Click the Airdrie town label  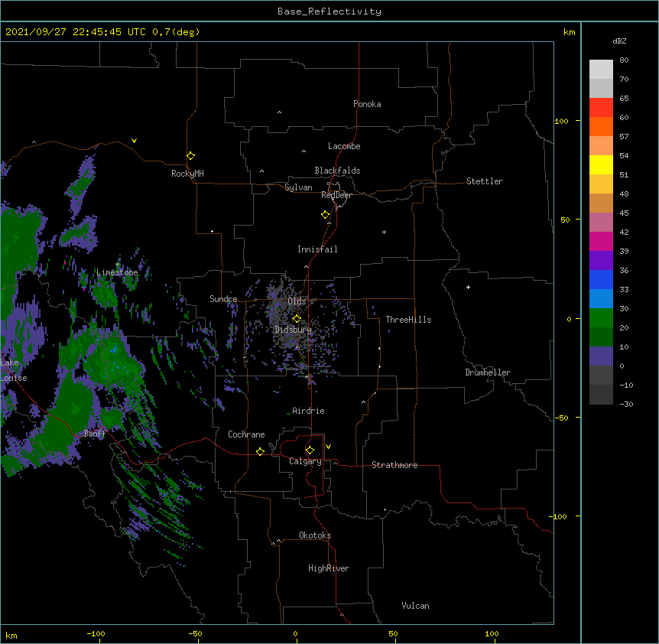click(x=309, y=411)
